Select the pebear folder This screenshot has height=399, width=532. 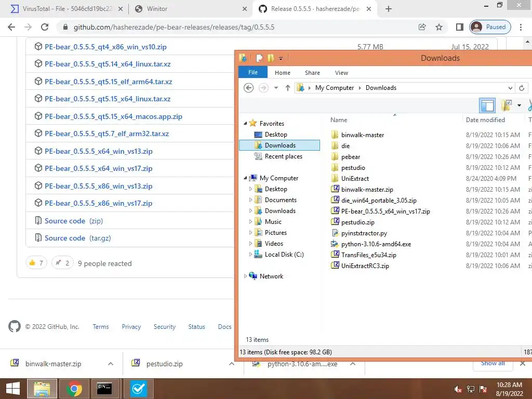pos(351,157)
